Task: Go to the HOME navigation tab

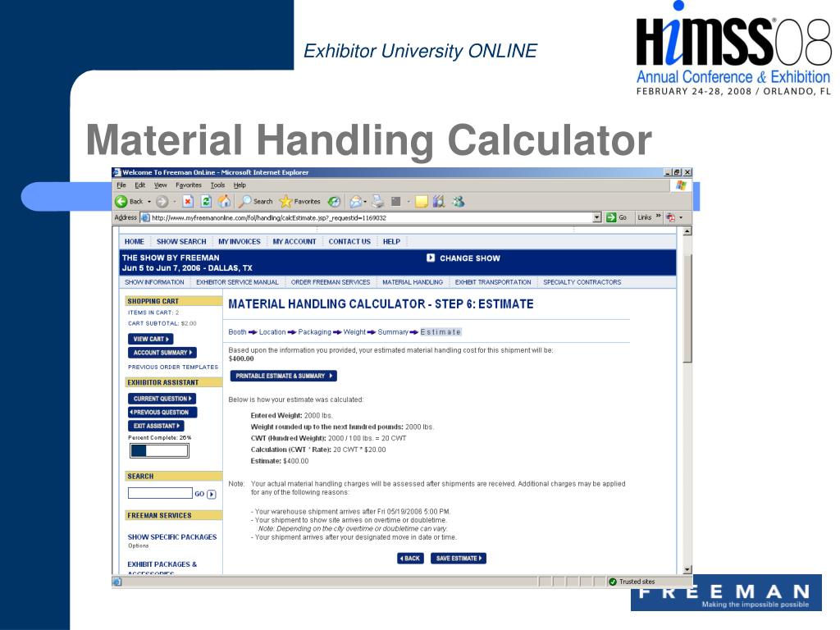Action: point(135,242)
